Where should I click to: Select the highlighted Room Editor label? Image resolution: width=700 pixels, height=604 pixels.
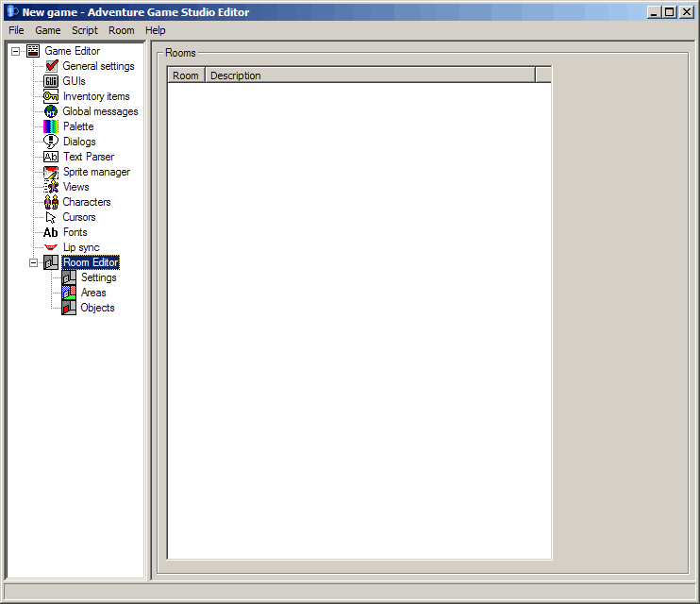91,262
